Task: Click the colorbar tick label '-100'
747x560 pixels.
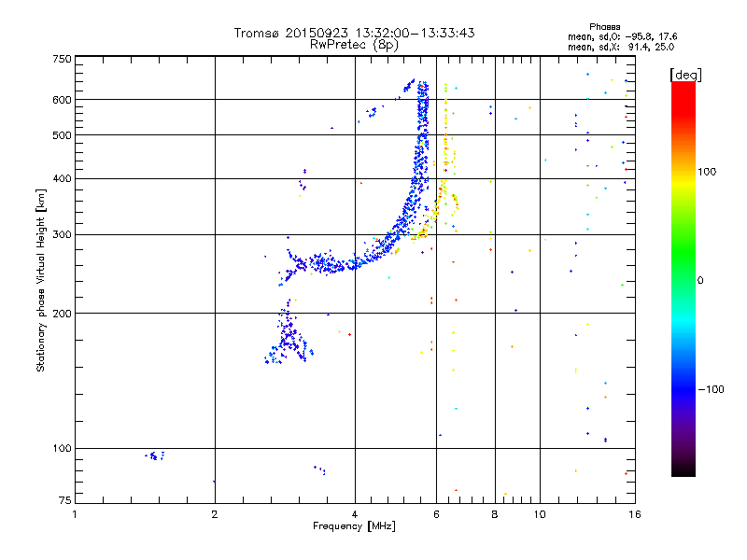Action: [x=711, y=389]
